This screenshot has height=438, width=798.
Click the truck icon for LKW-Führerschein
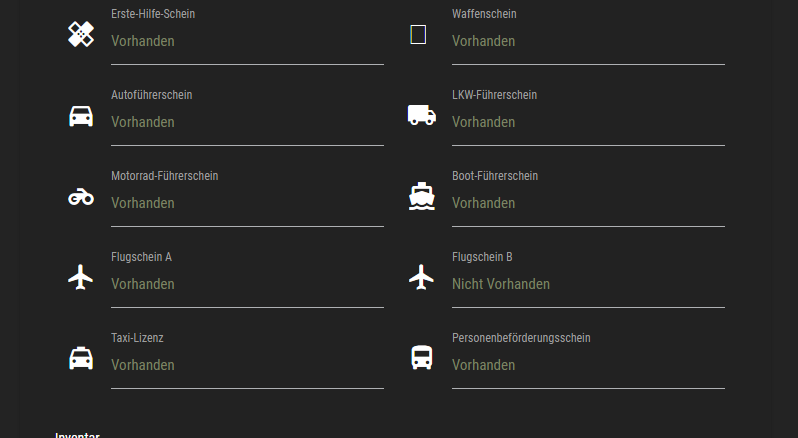click(x=422, y=115)
